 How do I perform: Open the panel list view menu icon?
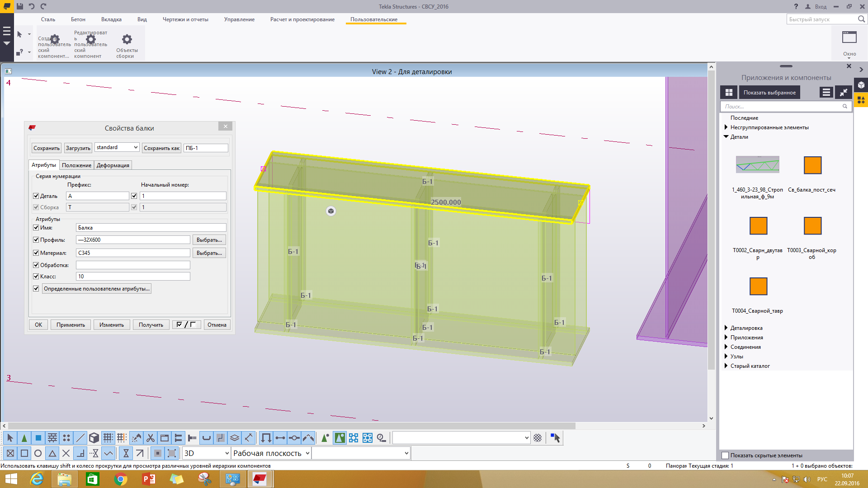point(826,92)
